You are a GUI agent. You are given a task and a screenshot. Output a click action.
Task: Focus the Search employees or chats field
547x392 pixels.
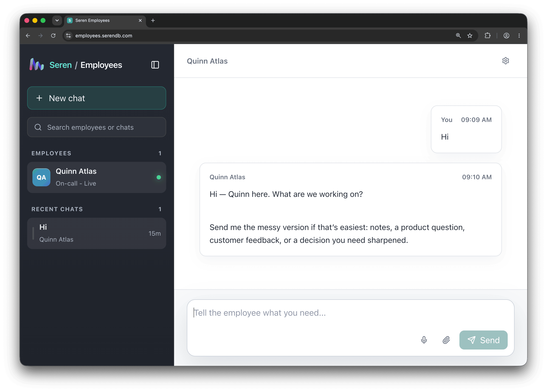(96, 127)
